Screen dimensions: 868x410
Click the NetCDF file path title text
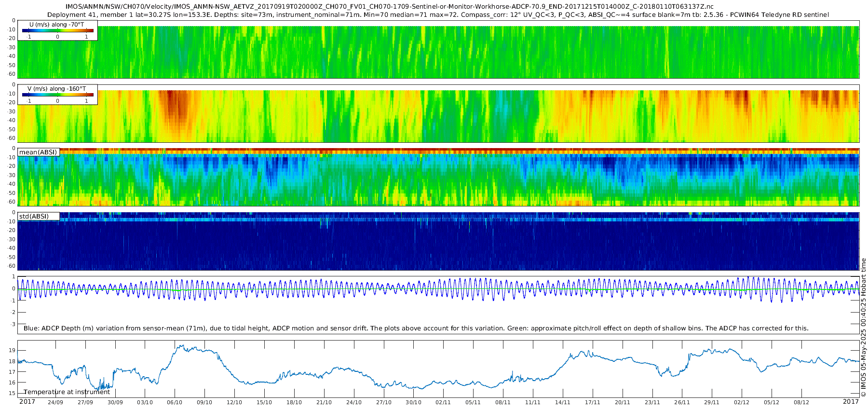(x=390, y=7)
